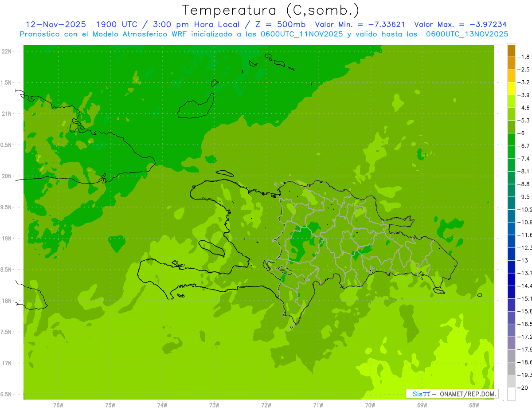Image resolution: width=532 pixels, height=411 pixels.
Task: Click the "-4.6" colorbar label
Action: tap(524, 108)
